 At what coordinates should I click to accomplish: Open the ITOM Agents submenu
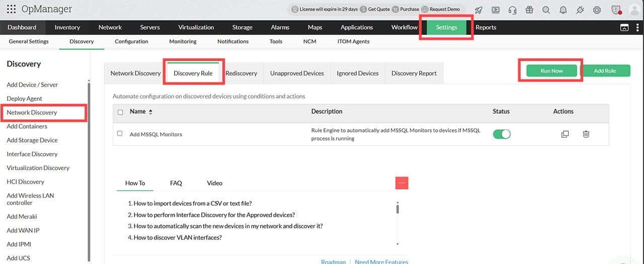pyautogui.click(x=353, y=41)
